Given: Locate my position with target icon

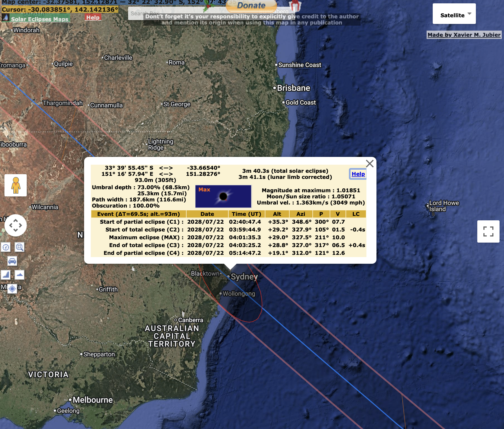Looking at the screenshot, I should [x=12, y=289].
